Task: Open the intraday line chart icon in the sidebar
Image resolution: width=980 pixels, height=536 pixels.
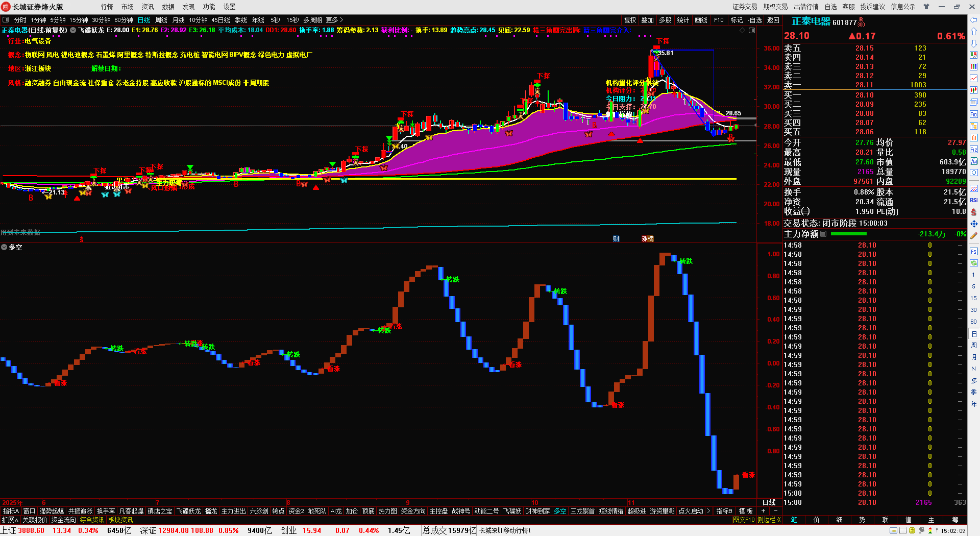Action: [x=973, y=78]
